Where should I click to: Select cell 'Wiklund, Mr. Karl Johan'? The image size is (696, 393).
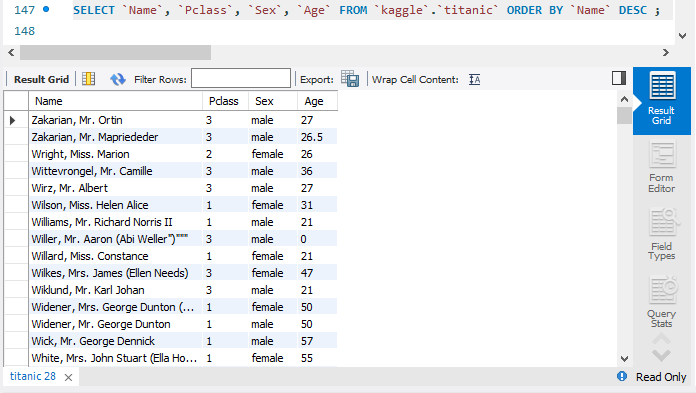116,290
